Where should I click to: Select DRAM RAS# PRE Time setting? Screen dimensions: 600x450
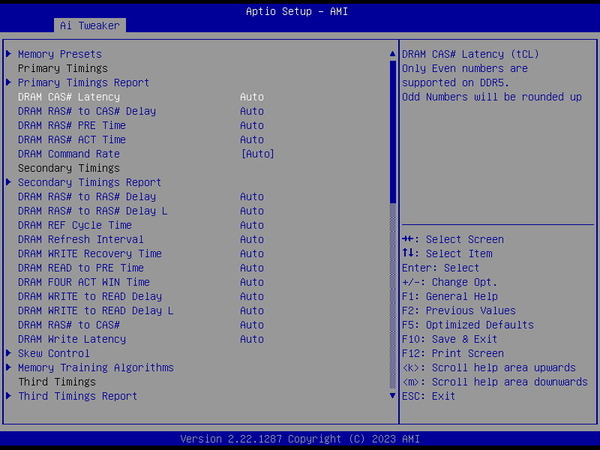point(72,126)
